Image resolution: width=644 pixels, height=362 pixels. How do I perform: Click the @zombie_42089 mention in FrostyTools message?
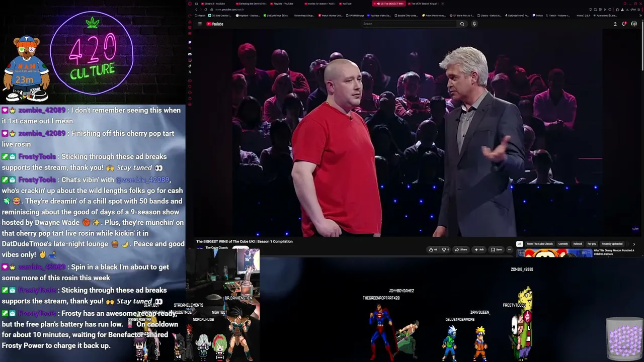point(142,179)
